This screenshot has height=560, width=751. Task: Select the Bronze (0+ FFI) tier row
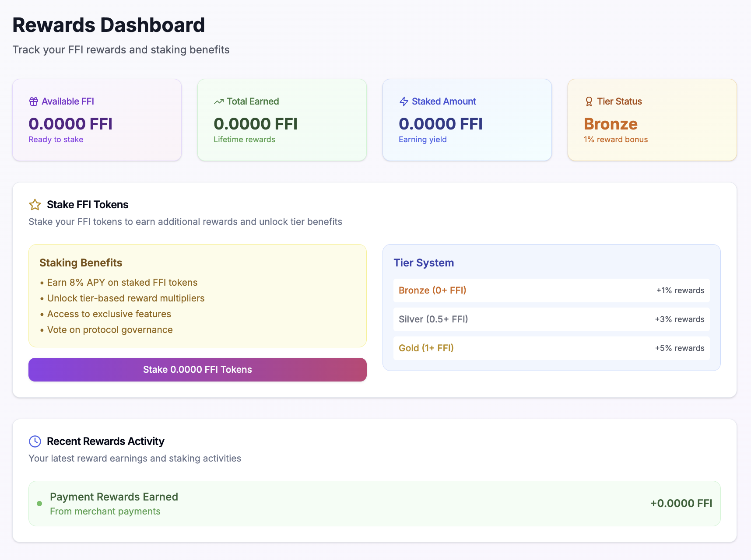coord(551,290)
